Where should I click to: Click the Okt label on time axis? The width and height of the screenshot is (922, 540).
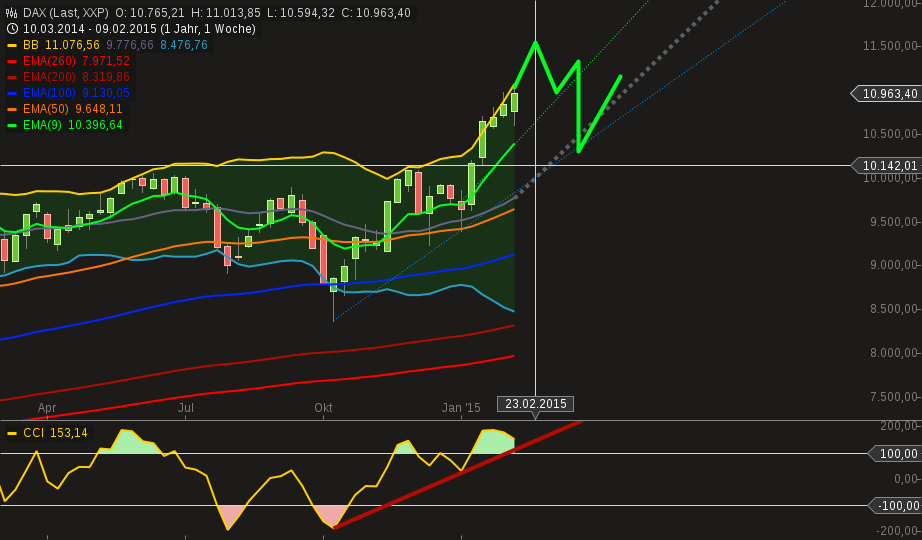point(323,408)
